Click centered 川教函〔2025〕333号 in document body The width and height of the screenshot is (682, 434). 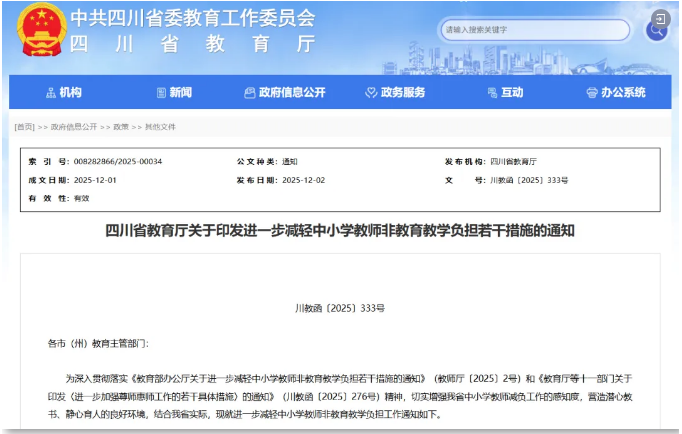(x=340, y=308)
